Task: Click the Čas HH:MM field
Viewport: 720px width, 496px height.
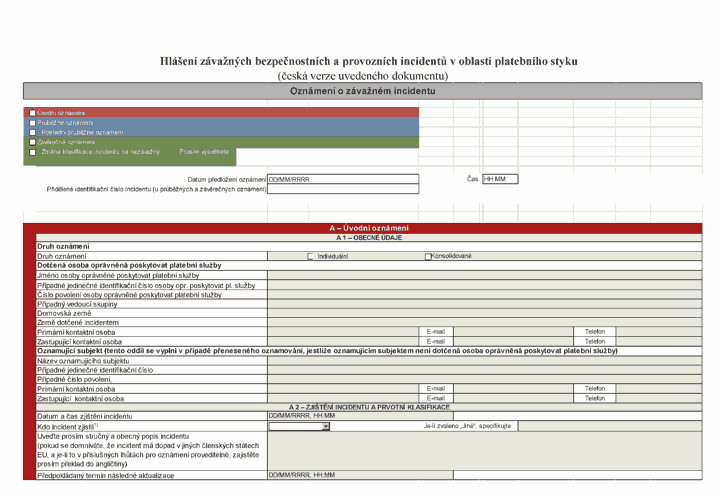Action: [501, 179]
